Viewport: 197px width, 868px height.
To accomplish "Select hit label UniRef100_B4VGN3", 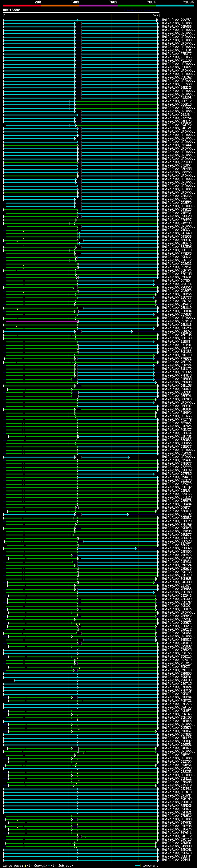I will point(177,822).
